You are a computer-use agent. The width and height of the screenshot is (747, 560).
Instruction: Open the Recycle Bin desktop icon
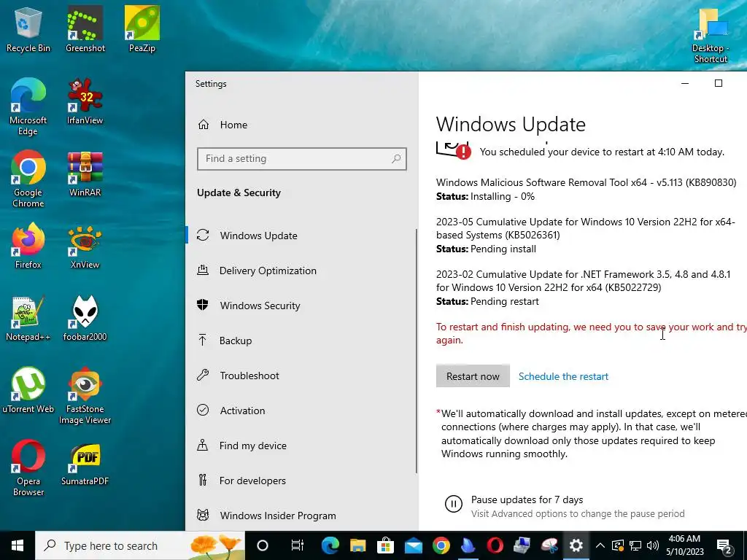tap(28, 30)
